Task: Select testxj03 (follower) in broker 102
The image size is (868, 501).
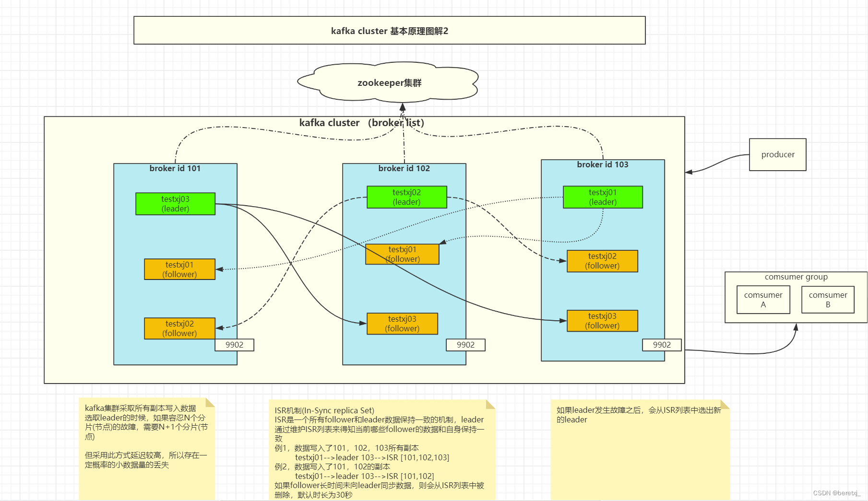Action: click(402, 324)
